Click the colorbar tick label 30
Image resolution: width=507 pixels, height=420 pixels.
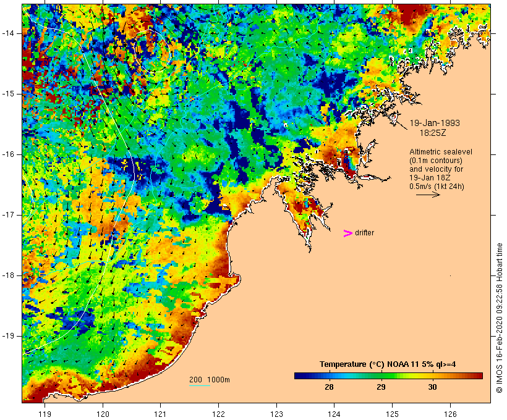[x=432, y=387]
